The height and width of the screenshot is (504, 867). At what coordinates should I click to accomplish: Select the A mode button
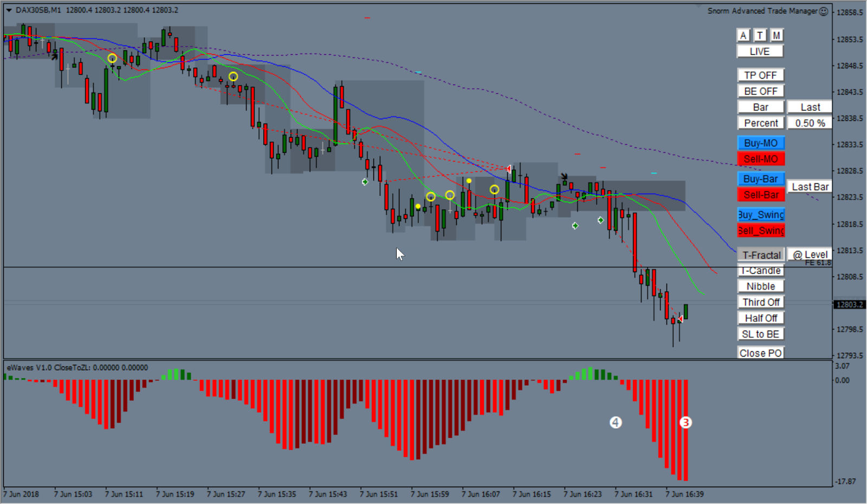743,35
